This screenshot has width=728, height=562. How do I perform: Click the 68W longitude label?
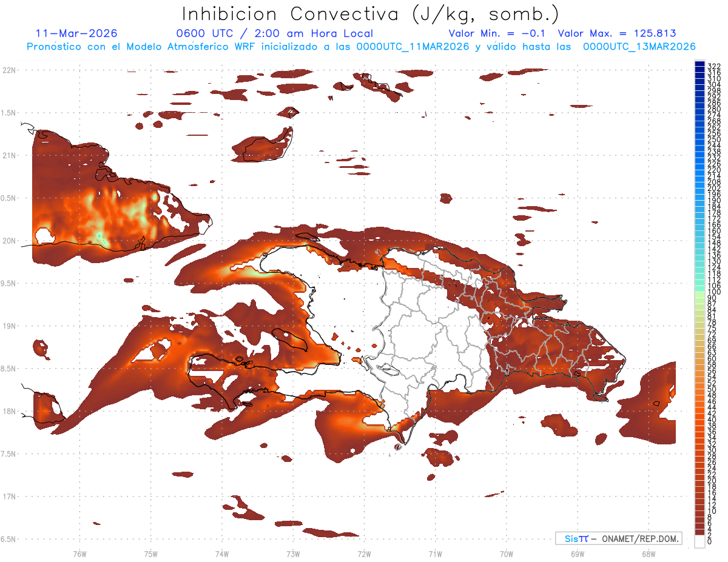[648, 554]
